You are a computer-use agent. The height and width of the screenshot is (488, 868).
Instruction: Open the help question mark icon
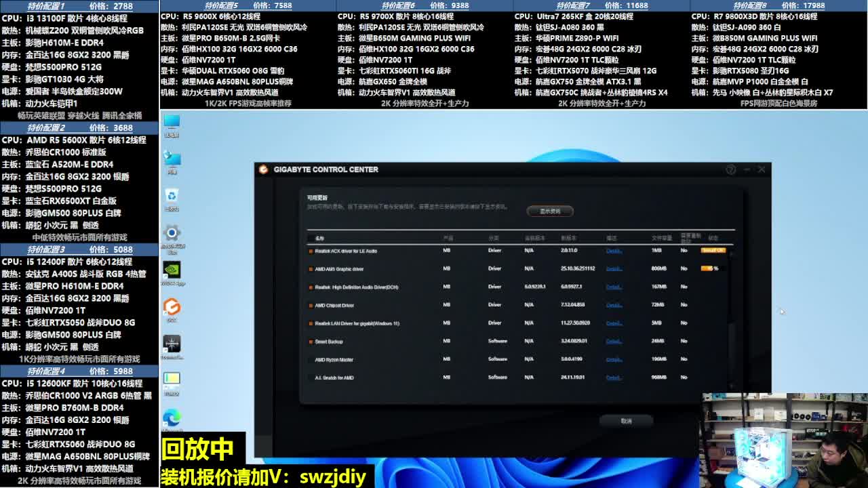click(730, 169)
